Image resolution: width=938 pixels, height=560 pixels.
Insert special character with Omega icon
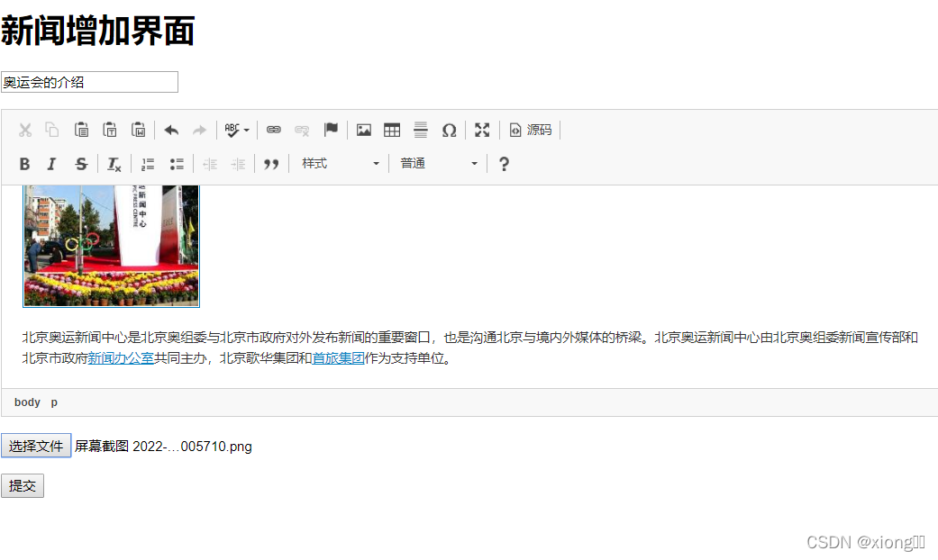point(450,130)
